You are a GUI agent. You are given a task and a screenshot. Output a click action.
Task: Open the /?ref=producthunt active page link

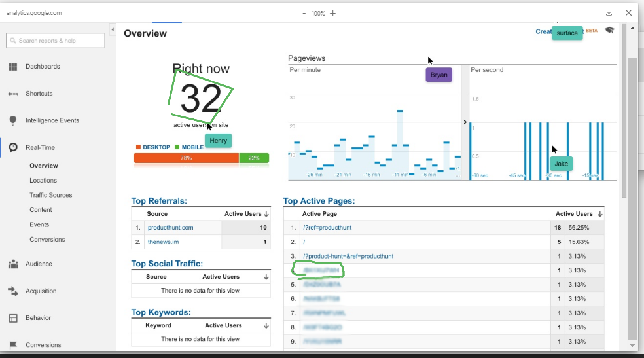point(327,228)
